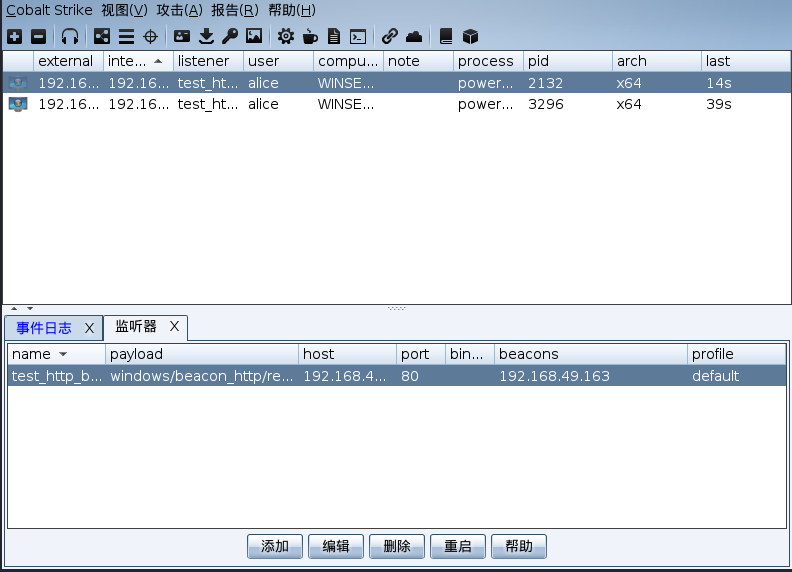Click the headphones listeners icon
This screenshot has width=792, height=572.
click(x=70, y=36)
